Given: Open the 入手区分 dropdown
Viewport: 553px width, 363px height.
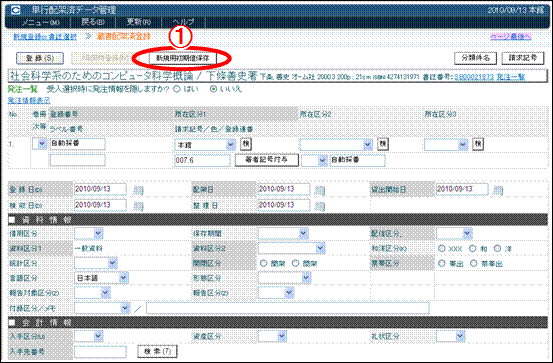Looking at the screenshot, I should point(89,336).
